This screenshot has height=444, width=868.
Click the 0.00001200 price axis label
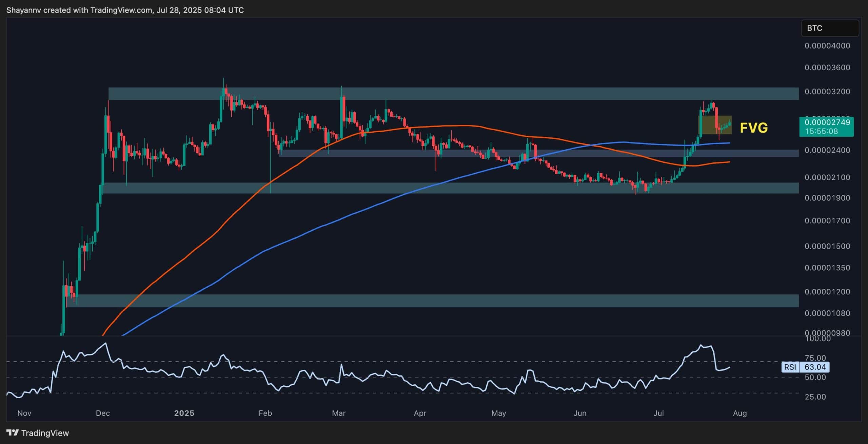point(827,292)
